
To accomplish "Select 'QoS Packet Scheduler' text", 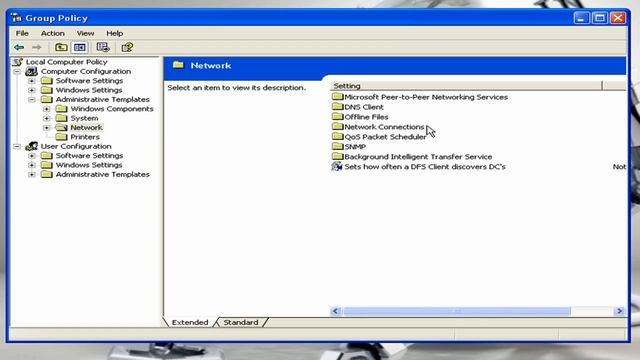I will pos(385,137).
